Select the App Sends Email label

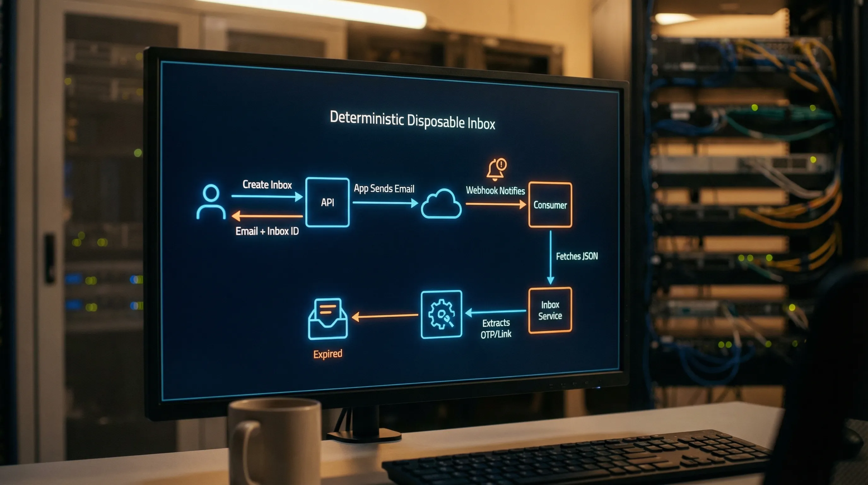384,189
